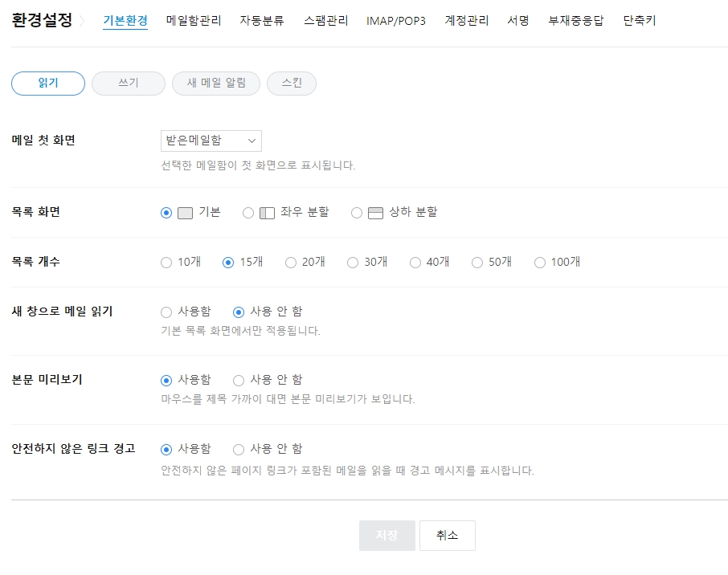Select the 쓰기 sub-tab button
The width and height of the screenshot is (728, 575).
click(129, 84)
